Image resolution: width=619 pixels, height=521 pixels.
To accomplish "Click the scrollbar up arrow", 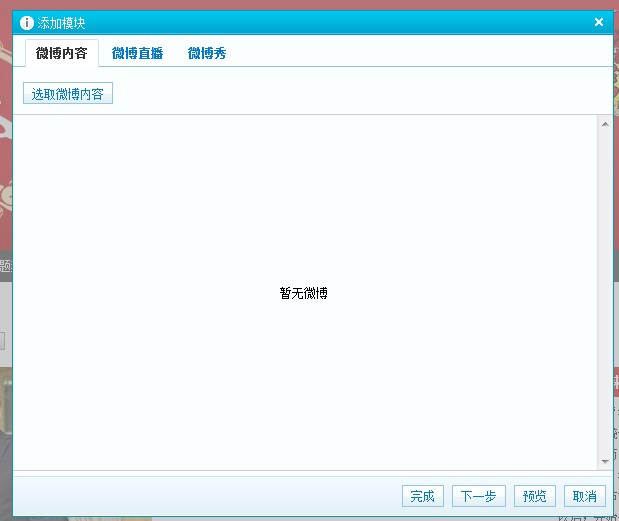I will (605, 124).
